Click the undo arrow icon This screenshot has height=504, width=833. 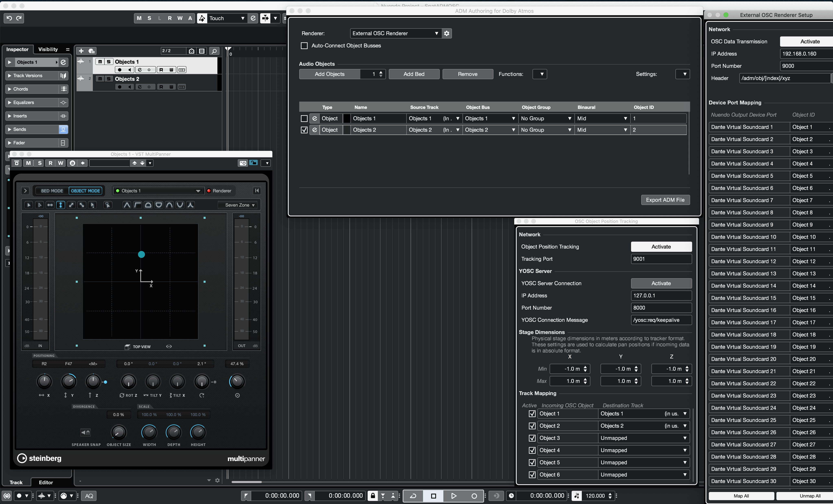(x=9, y=18)
